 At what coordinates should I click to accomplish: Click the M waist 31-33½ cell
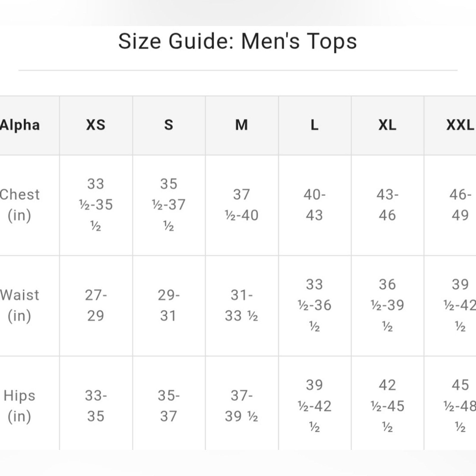click(x=242, y=306)
